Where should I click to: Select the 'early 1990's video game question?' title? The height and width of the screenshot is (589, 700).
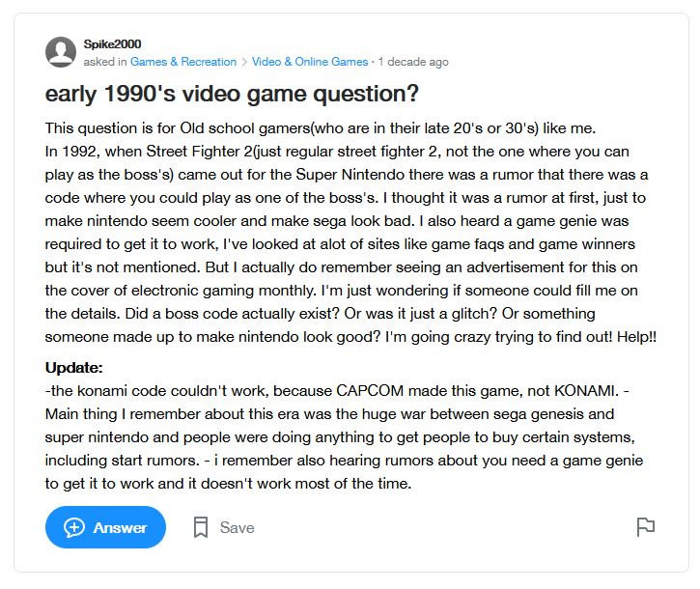(x=232, y=94)
